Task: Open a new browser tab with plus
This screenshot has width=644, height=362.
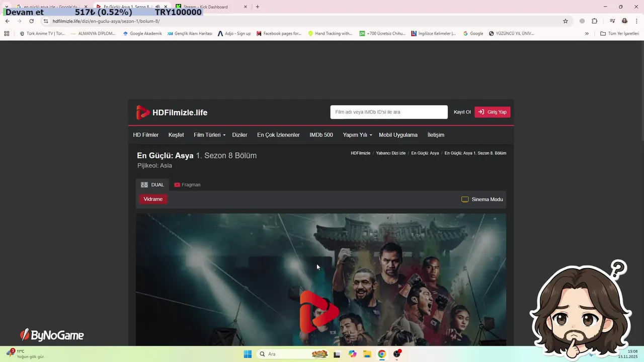Action: [258, 7]
